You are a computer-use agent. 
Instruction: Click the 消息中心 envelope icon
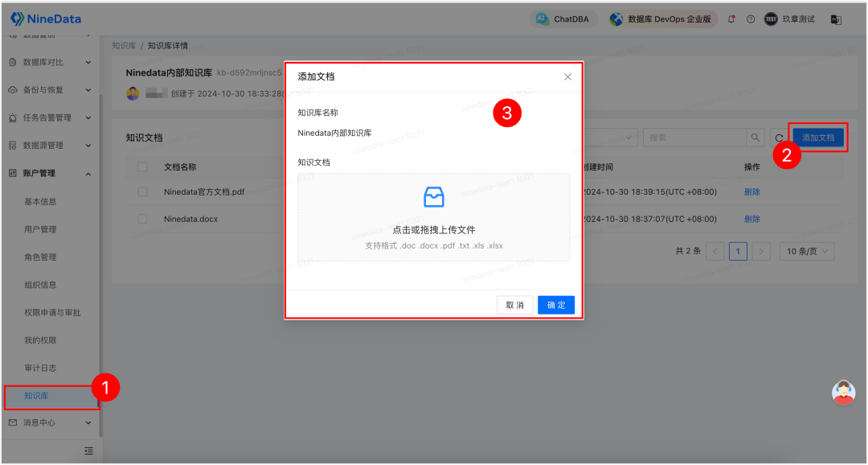coord(13,422)
